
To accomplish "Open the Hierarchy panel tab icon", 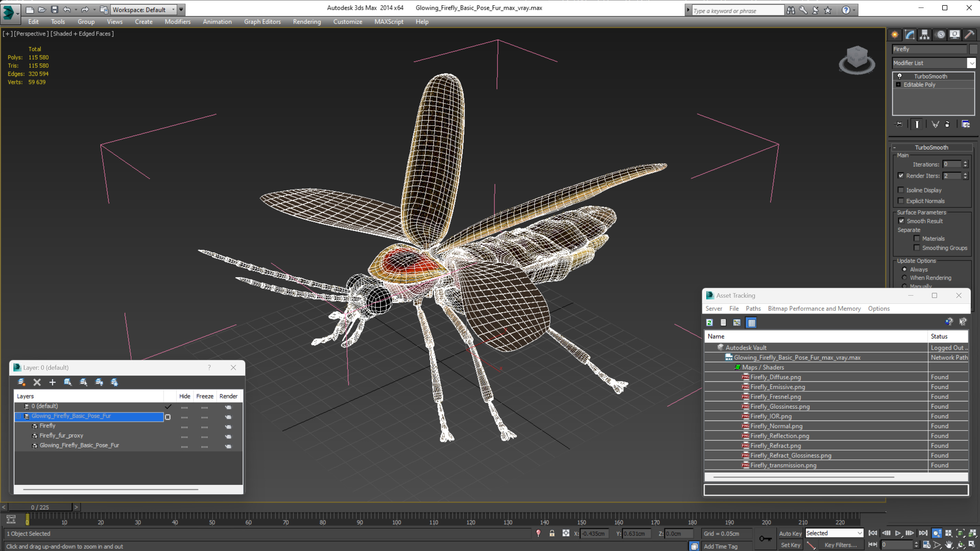I will (924, 35).
